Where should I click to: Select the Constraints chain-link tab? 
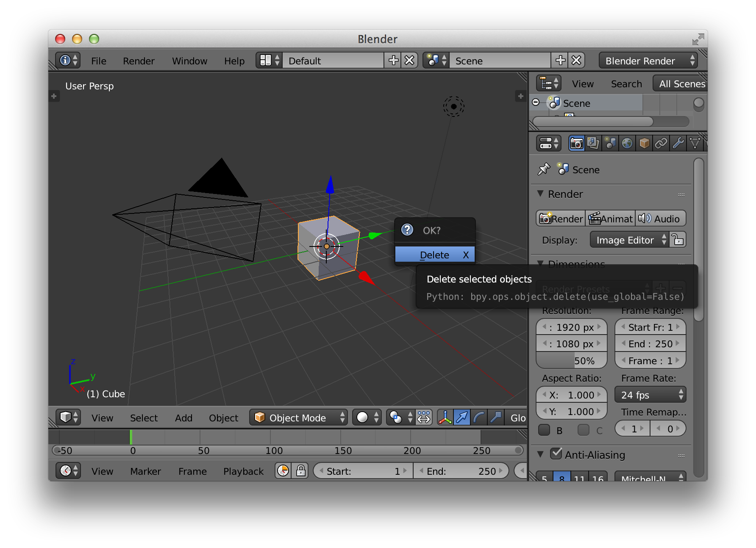coord(661,144)
